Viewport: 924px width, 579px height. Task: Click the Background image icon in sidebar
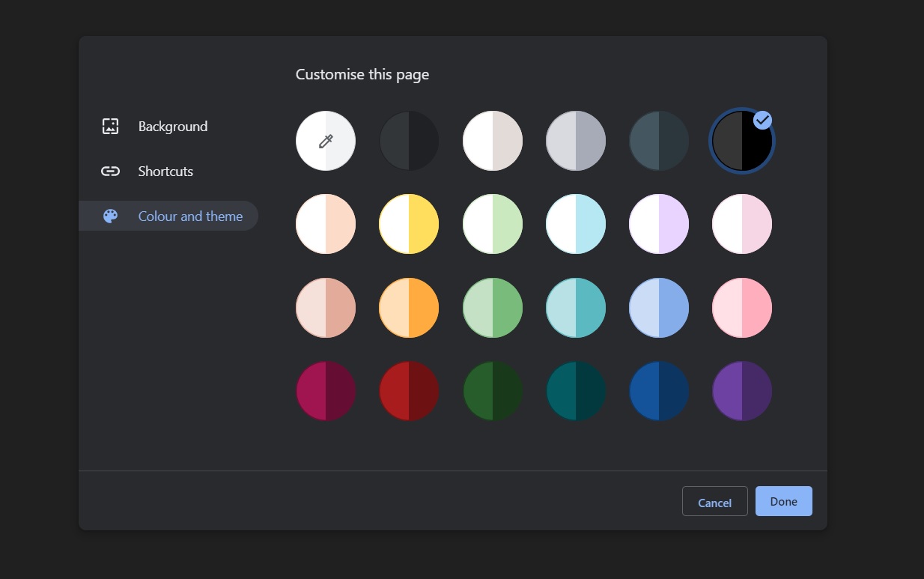point(110,127)
